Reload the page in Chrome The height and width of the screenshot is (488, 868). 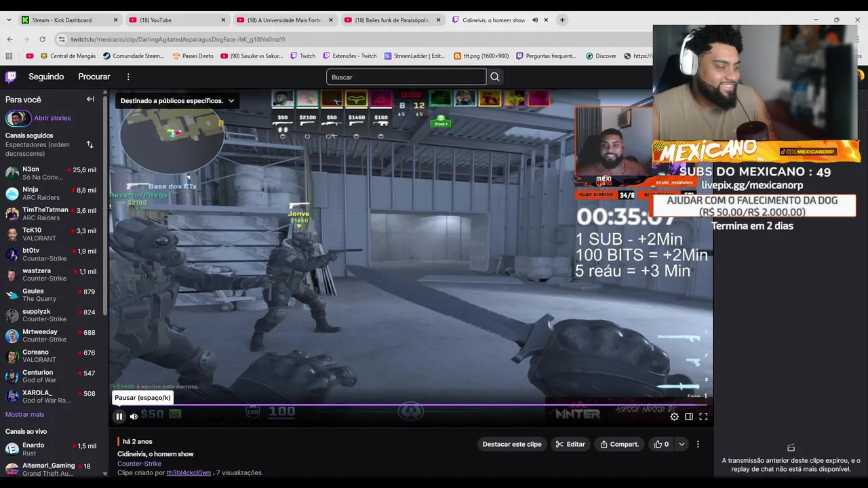click(42, 39)
